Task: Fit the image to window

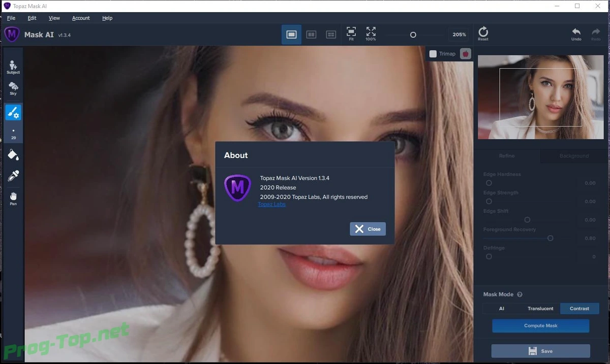Action: [x=351, y=34]
